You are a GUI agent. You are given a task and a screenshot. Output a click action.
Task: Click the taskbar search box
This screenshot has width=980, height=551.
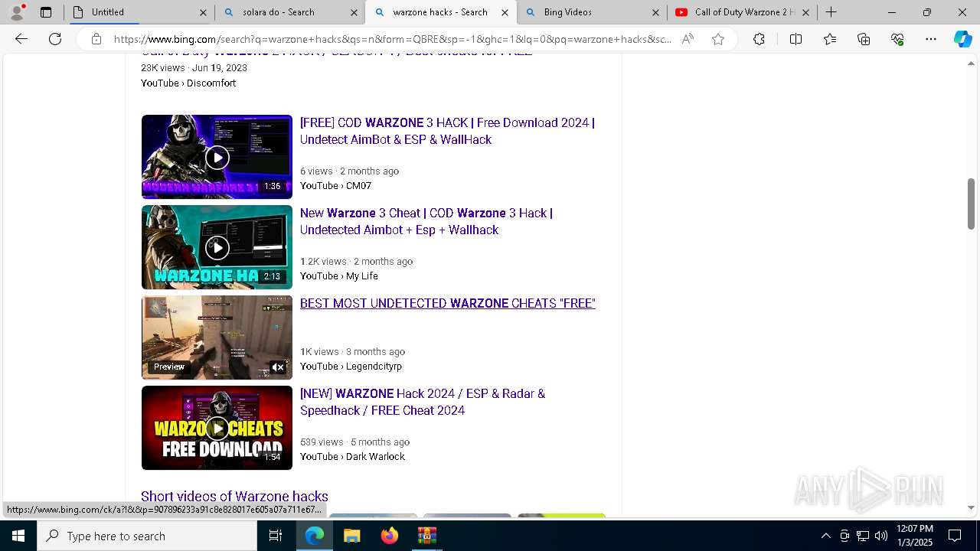click(147, 536)
